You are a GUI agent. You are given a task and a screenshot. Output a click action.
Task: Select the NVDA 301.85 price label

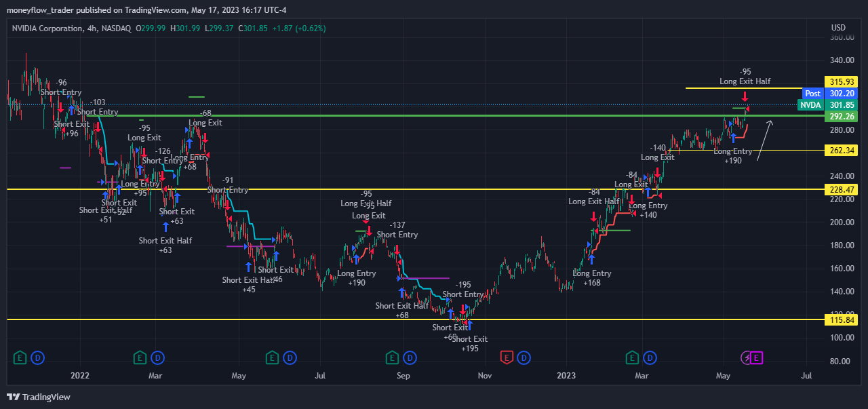tap(827, 105)
